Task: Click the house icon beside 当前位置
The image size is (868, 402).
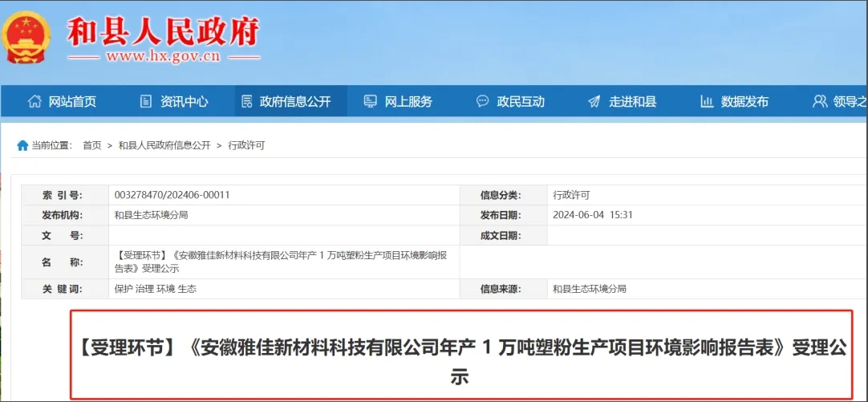Action: point(22,145)
